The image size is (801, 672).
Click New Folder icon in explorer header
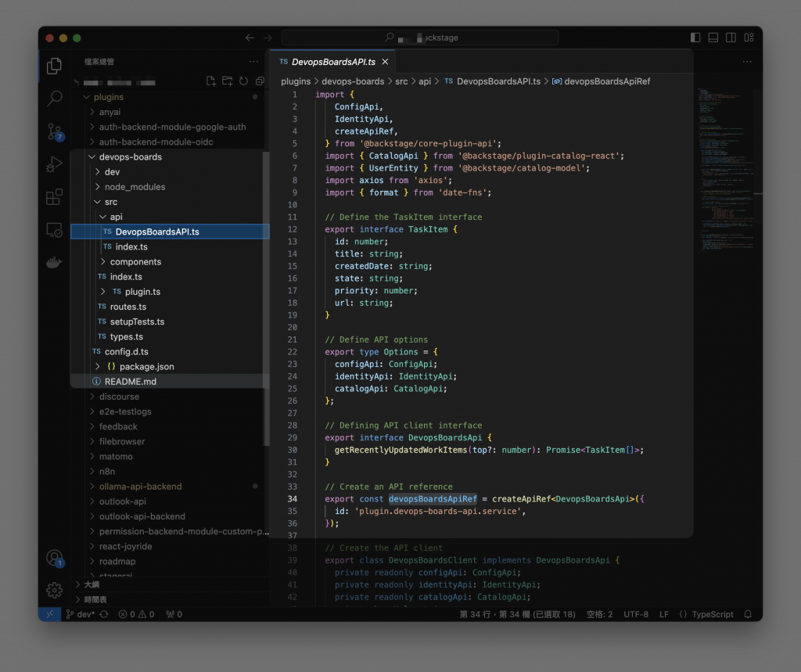[228, 81]
